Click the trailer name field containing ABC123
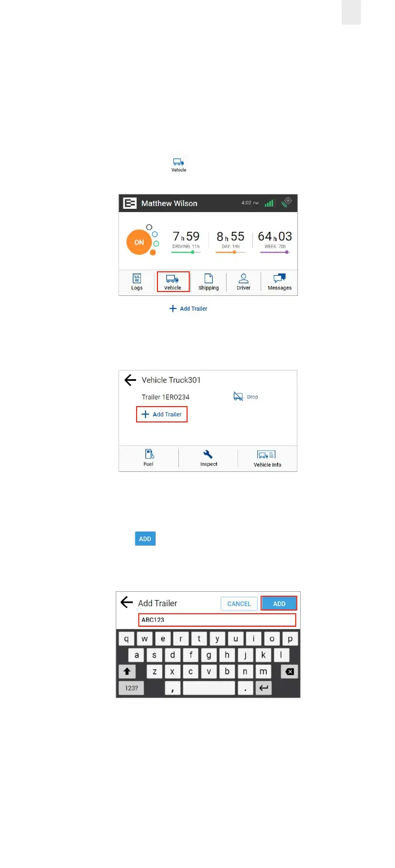The image size is (395, 868). 217,620
